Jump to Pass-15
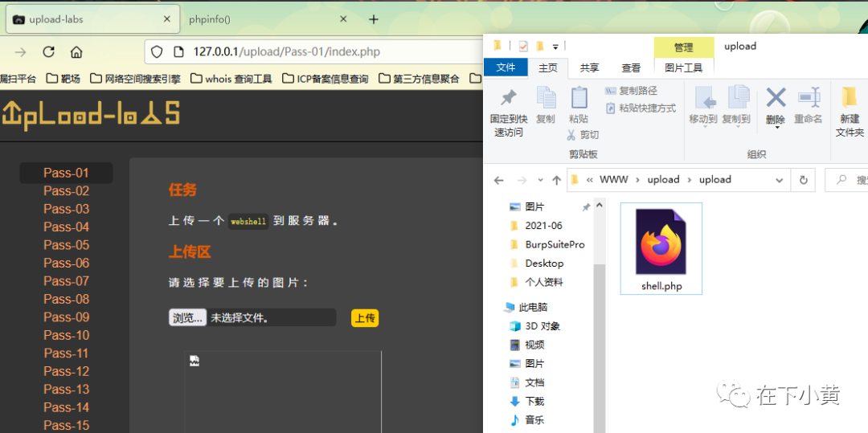Screen dimensions: 868x433 coord(66,425)
